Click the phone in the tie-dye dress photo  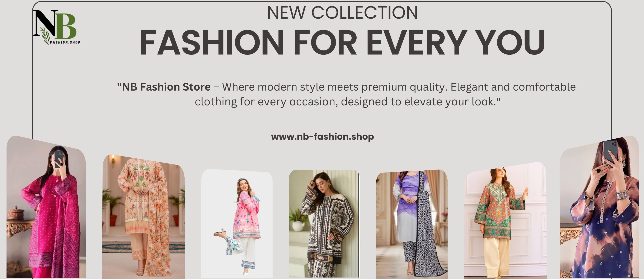pos(610,153)
